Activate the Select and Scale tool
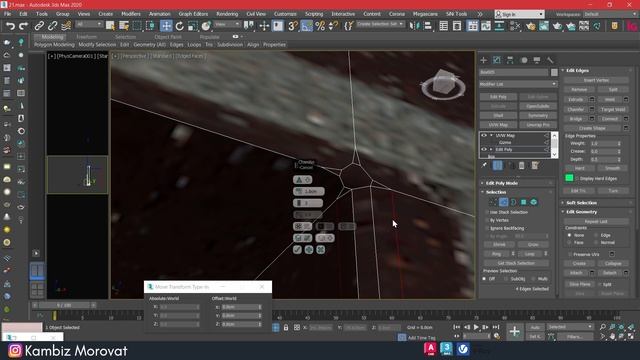Viewport: 640px width, 360px height. [193, 26]
